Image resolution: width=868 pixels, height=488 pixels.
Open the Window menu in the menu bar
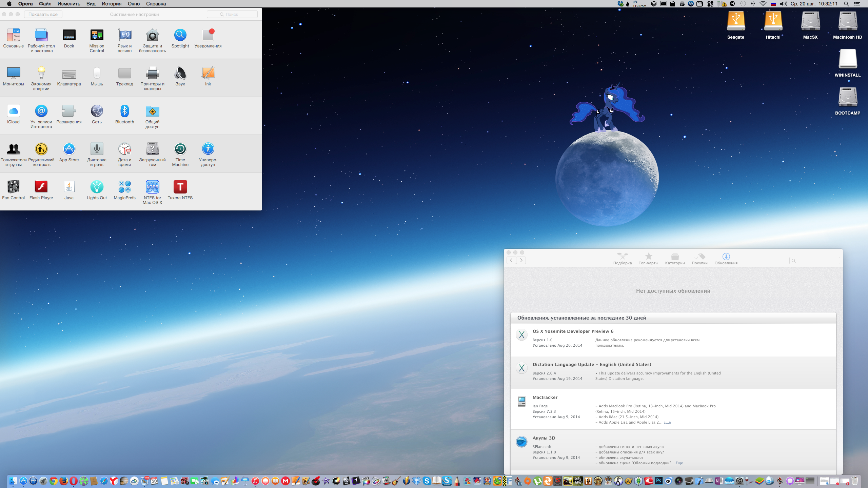tap(134, 4)
